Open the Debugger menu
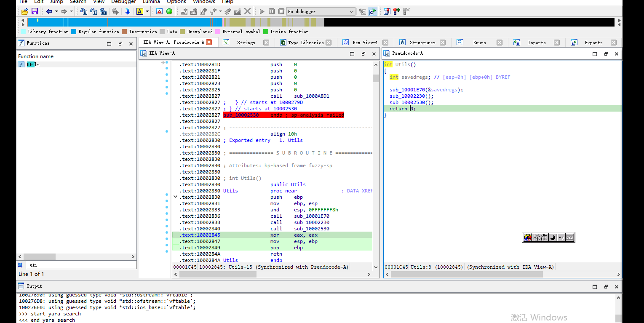The height and width of the screenshot is (323, 644). pos(123,2)
